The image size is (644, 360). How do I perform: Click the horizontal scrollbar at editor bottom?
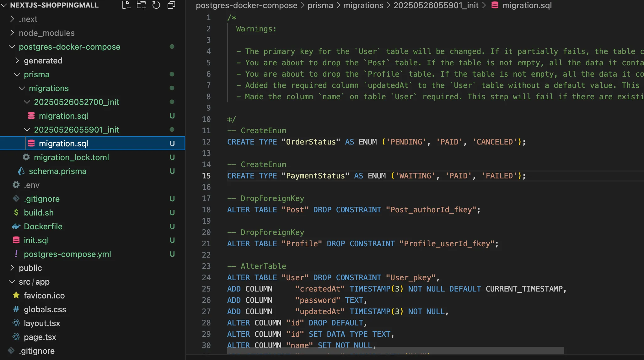(395, 350)
